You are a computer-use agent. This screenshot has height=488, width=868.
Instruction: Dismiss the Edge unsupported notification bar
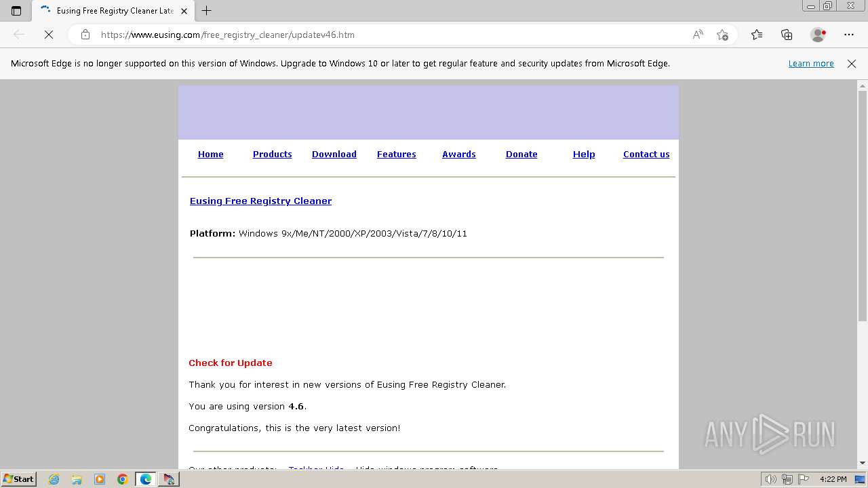pyautogui.click(x=852, y=64)
